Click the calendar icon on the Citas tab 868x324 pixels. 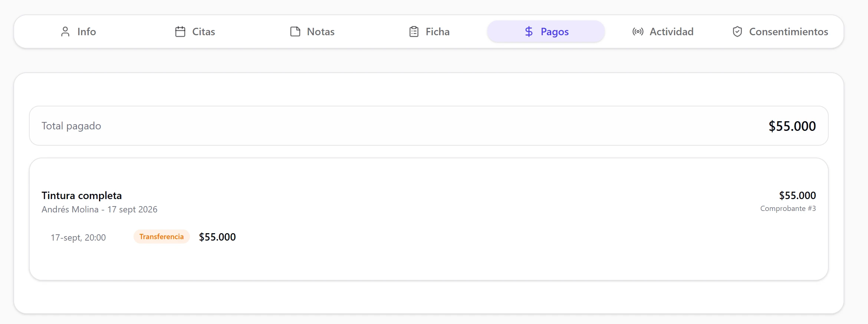[180, 32]
